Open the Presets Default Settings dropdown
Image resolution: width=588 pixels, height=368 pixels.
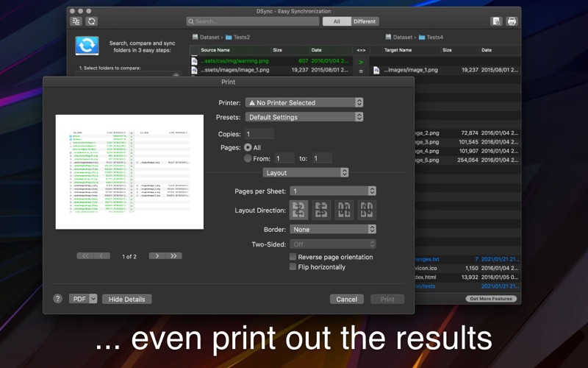pyautogui.click(x=304, y=117)
